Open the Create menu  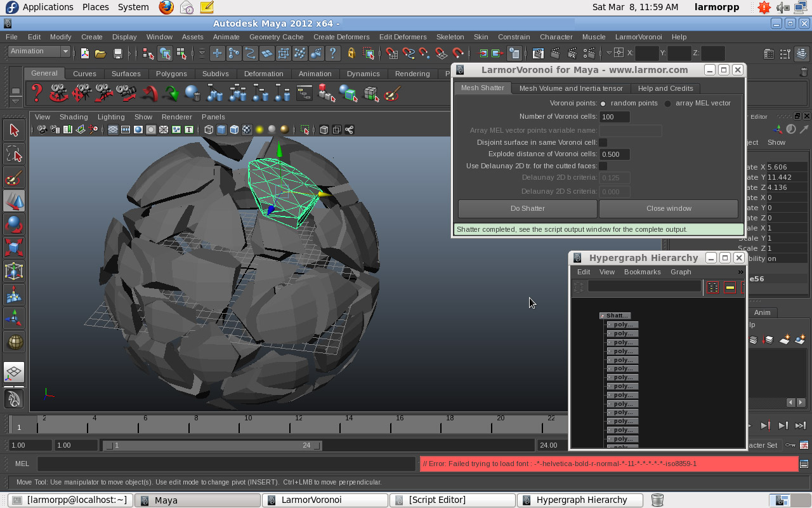pos(91,37)
